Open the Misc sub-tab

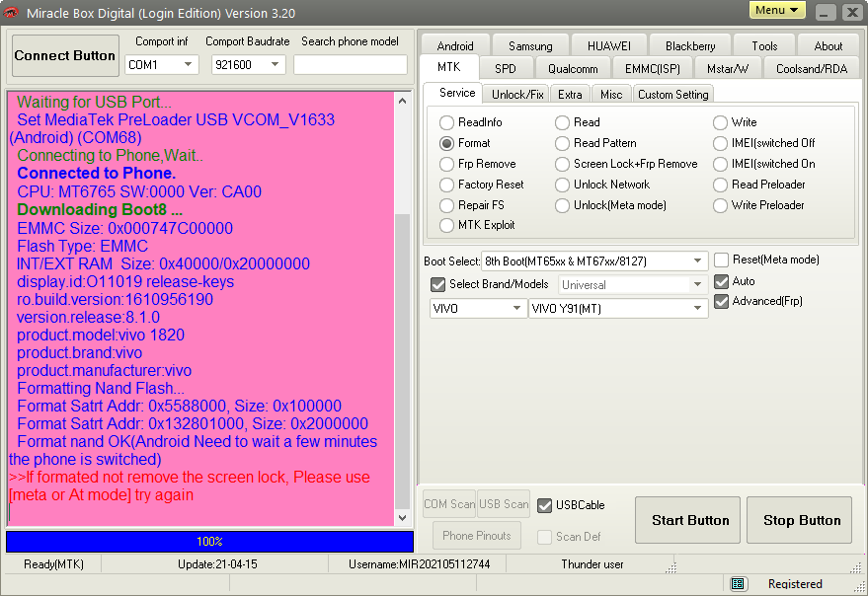point(611,95)
